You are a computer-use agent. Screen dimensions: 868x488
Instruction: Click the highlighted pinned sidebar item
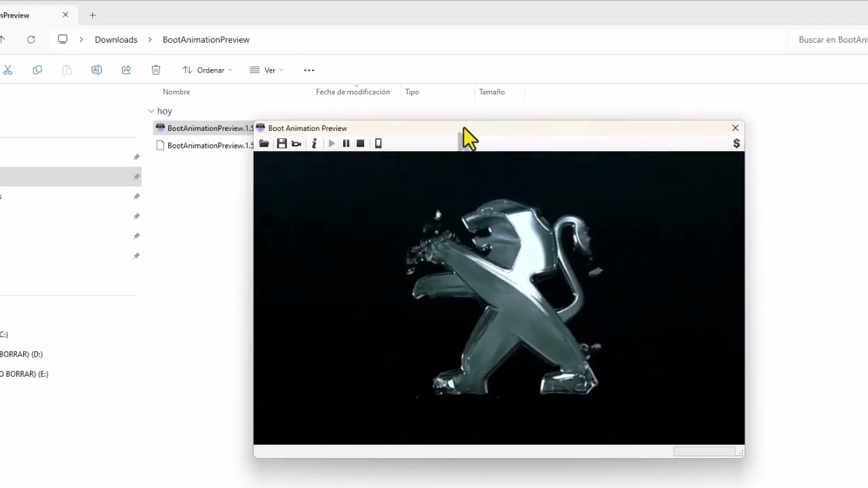(x=71, y=177)
